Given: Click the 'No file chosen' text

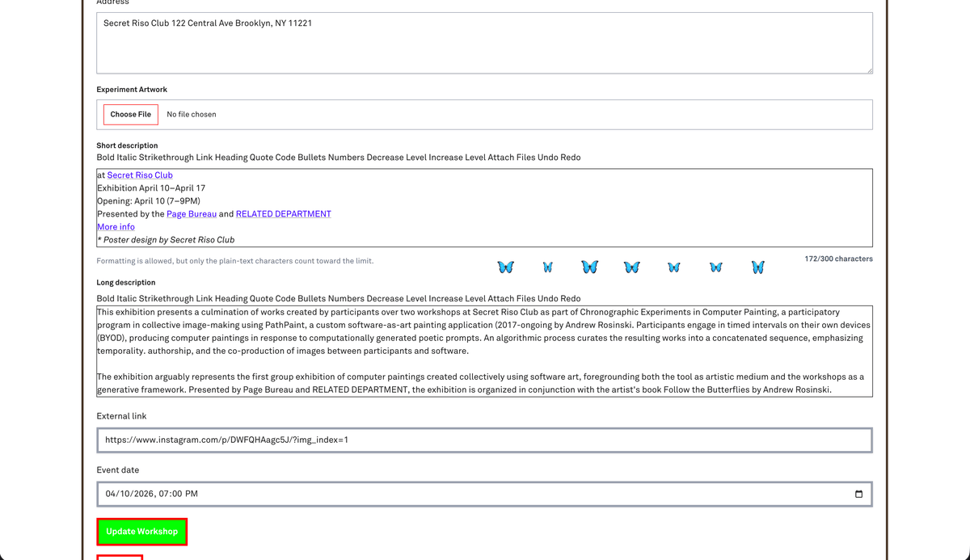Looking at the screenshot, I should point(192,115).
